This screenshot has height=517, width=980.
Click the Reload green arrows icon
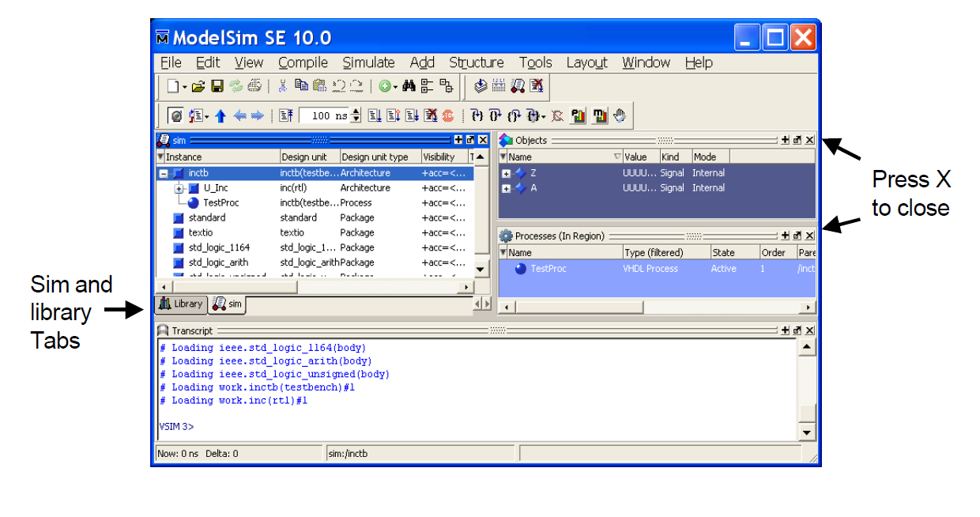point(236,86)
